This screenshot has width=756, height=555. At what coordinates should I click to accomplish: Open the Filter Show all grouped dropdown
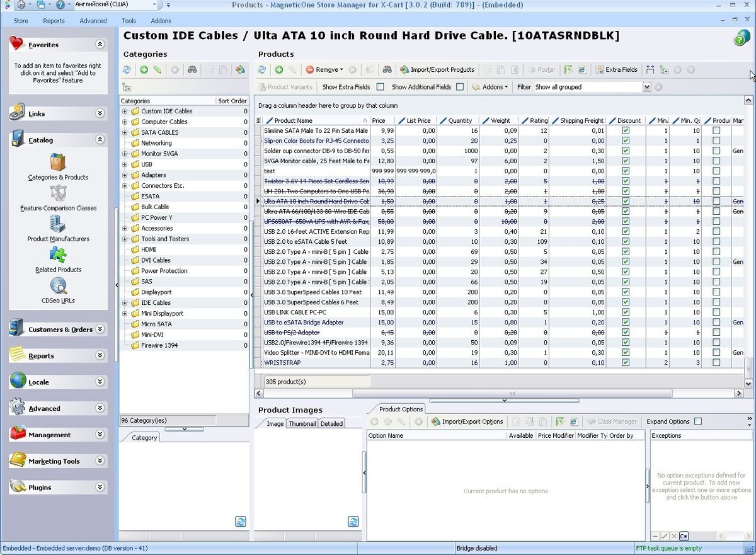(647, 87)
